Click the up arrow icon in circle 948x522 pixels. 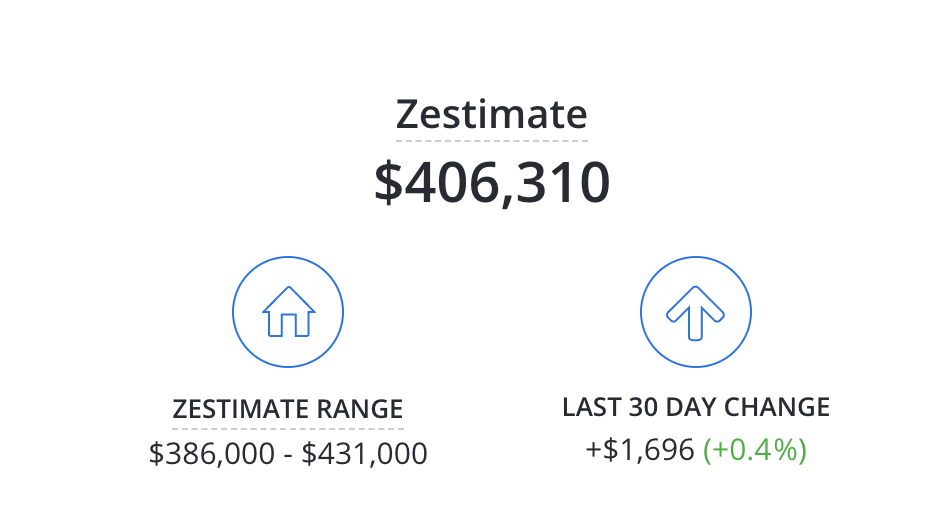coord(695,311)
